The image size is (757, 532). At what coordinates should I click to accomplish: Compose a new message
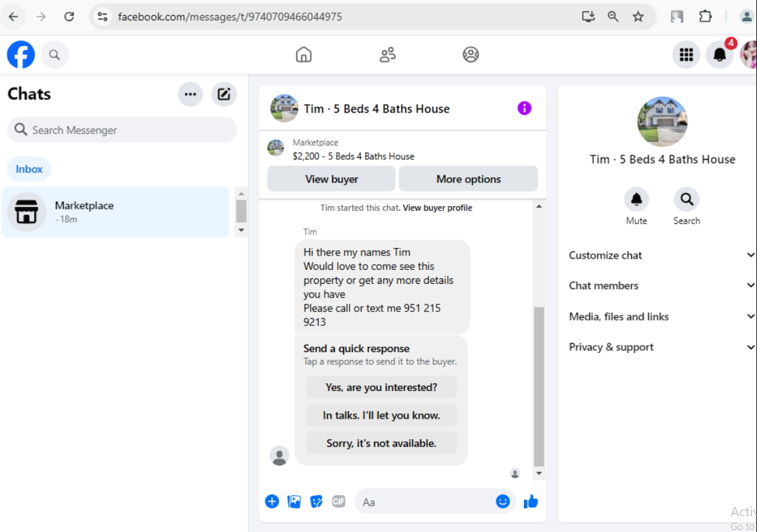[224, 94]
